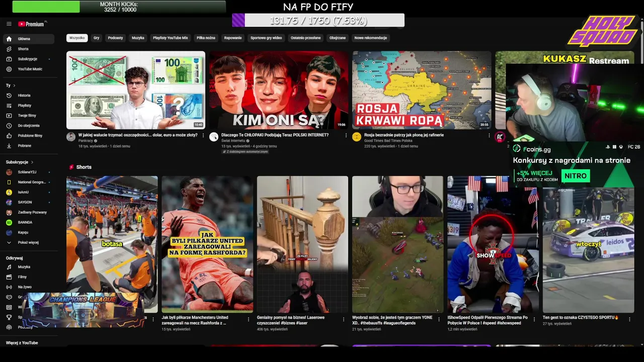Open options menu for Rashford short
This screenshot has width=644, height=362.
(249, 319)
